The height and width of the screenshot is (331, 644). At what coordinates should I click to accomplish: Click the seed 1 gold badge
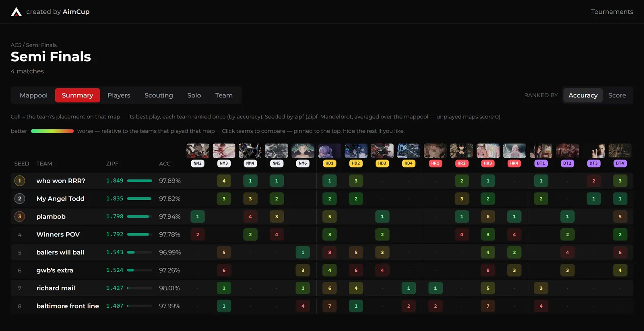click(x=19, y=181)
